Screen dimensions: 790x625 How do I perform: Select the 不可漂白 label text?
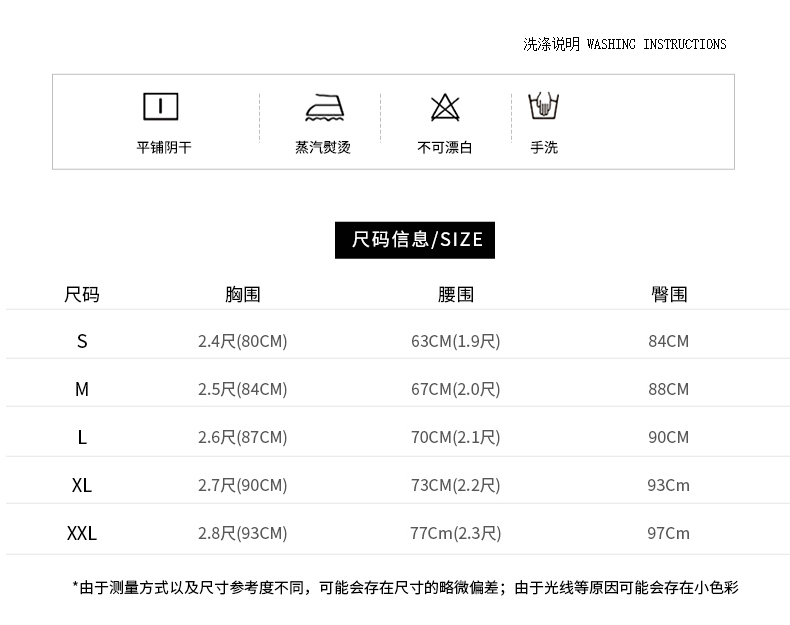pos(445,147)
